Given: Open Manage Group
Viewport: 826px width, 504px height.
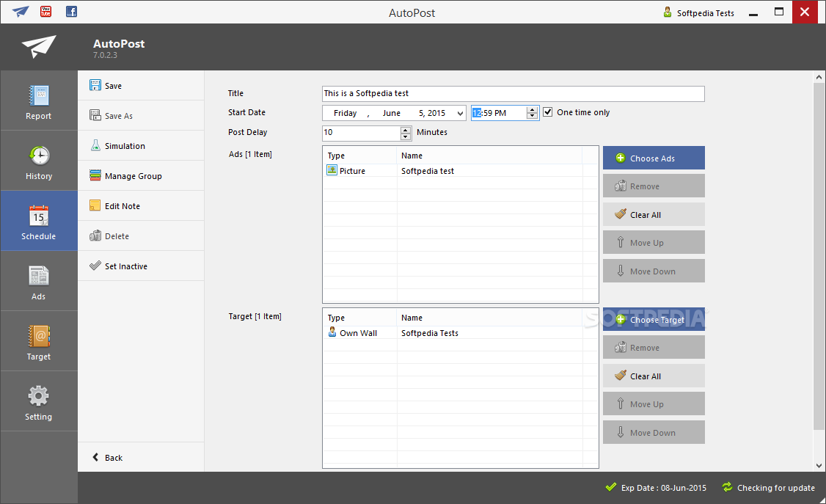Looking at the screenshot, I should [141, 176].
